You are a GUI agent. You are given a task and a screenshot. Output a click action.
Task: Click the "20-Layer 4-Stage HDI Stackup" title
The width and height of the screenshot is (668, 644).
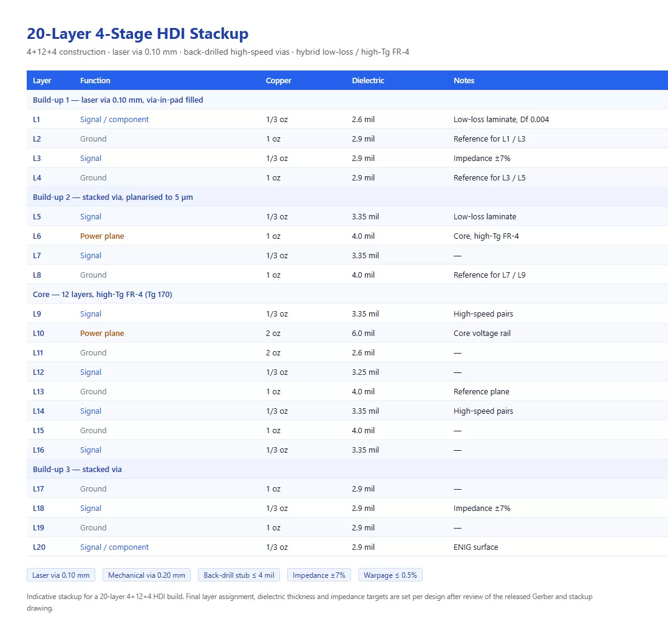pos(137,33)
